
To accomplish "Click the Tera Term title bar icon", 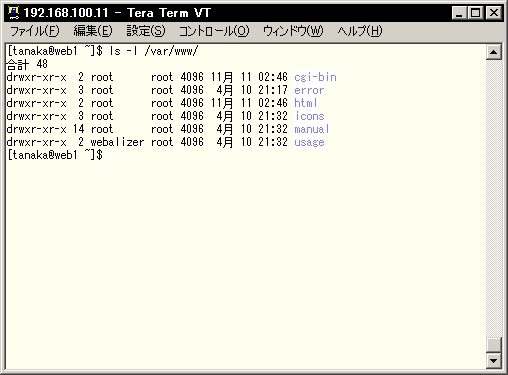I will (14, 13).
